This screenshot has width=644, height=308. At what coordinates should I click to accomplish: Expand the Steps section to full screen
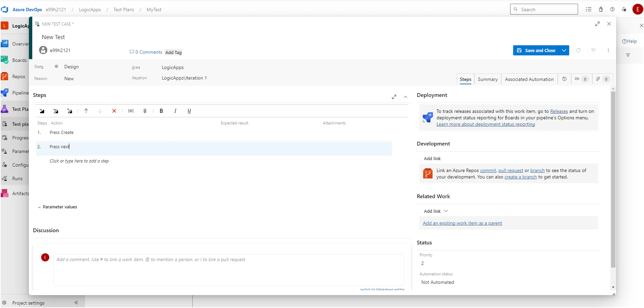click(x=394, y=97)
